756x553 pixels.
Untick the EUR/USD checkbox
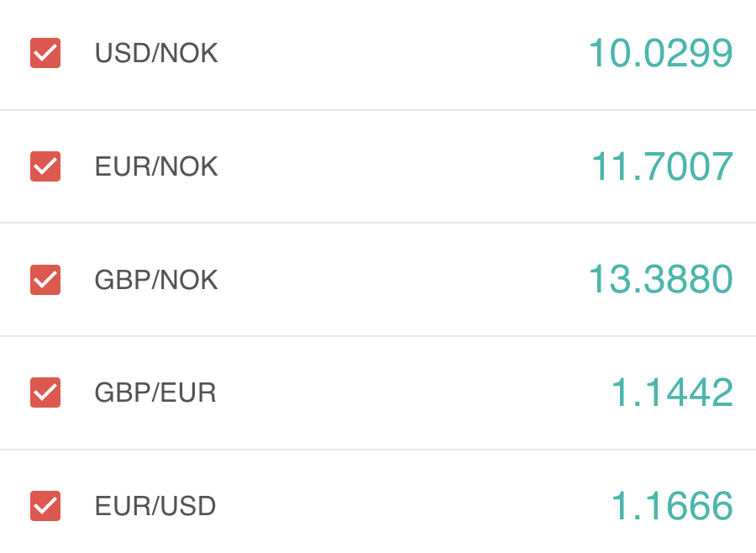click(x=45, y=506)
